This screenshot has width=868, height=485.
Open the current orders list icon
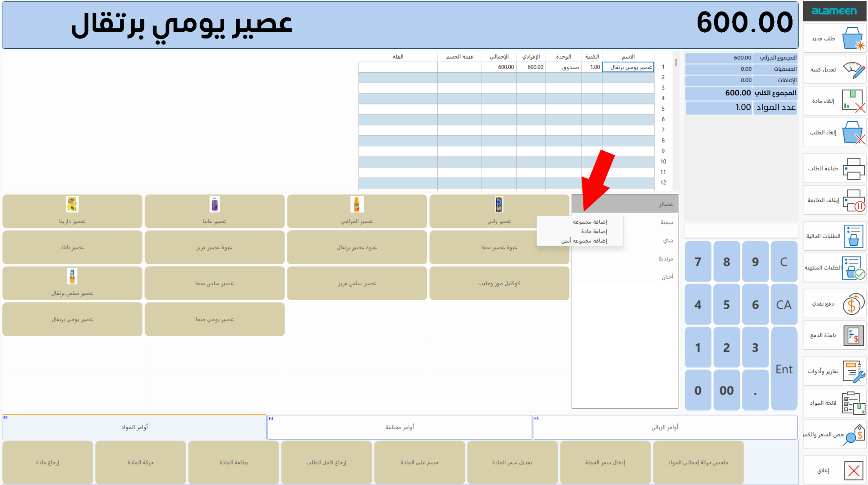pyautogui.click(x=853, y=236)
